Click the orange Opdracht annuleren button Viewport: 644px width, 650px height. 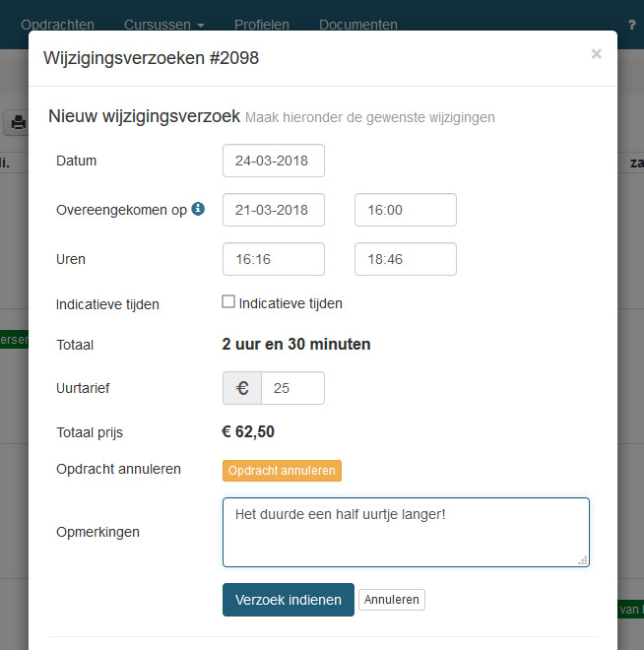click(x=282, y=471)
